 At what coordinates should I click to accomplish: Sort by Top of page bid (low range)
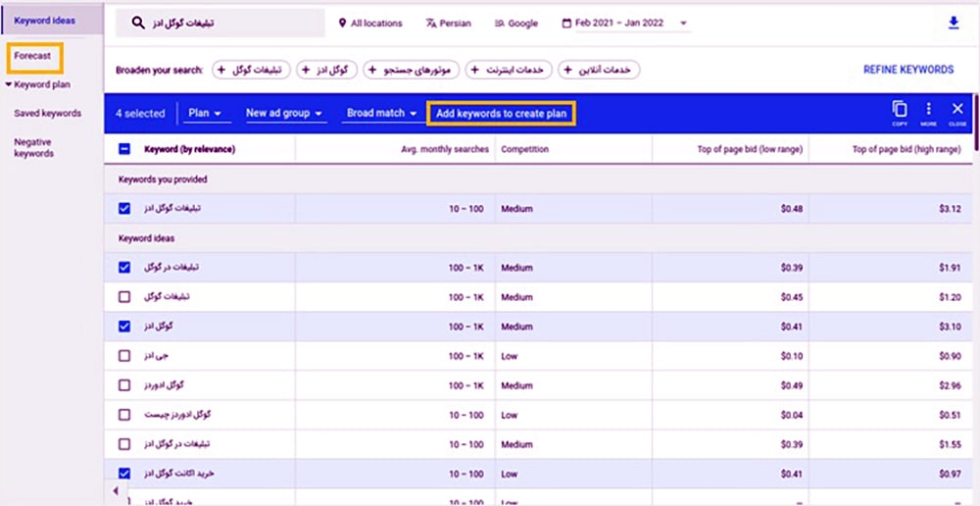[x=750, y=149]
